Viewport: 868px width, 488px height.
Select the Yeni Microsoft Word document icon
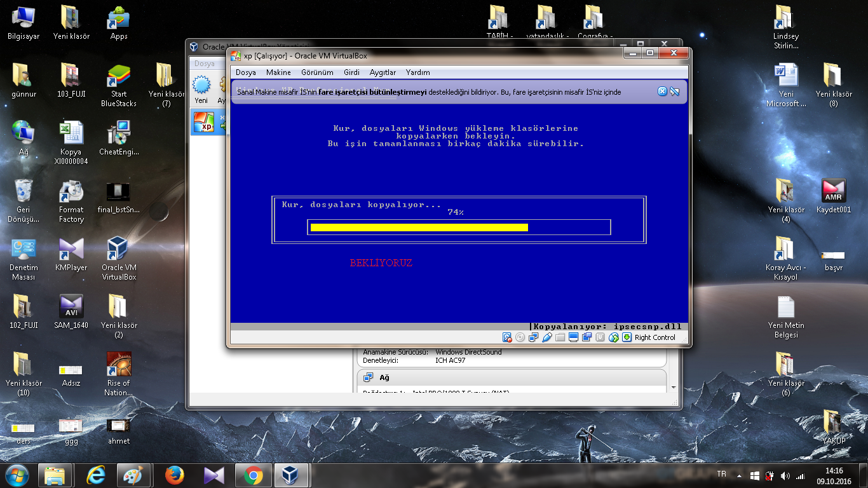pos(786,85)
